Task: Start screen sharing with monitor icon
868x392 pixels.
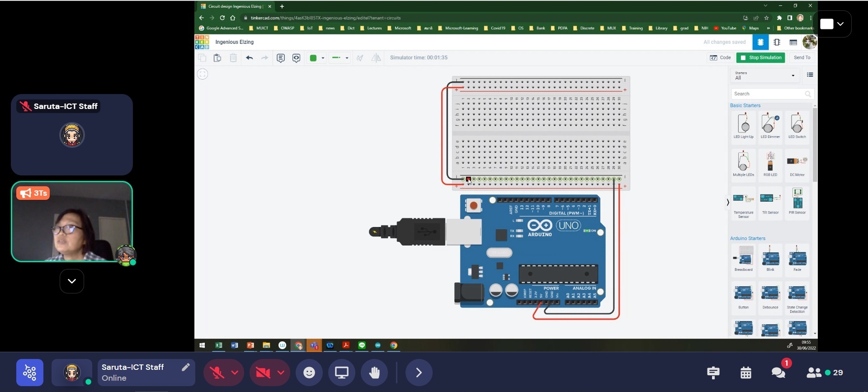Action: (342, 373)
